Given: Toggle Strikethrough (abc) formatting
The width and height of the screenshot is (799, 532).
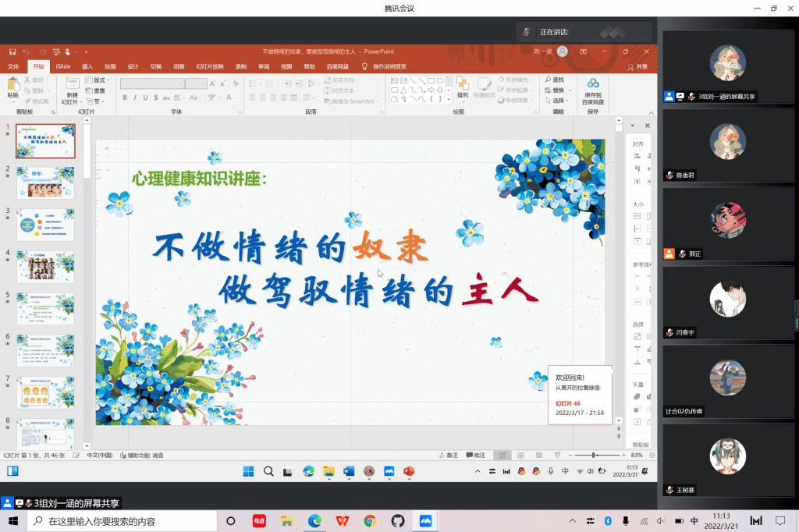Looking at the screenshot, I should [166, 98].
